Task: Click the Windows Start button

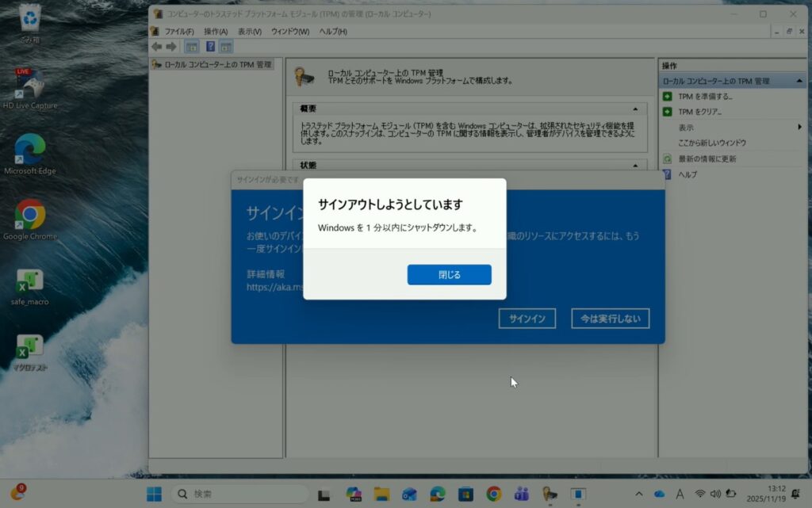Action: coord(154,494)
